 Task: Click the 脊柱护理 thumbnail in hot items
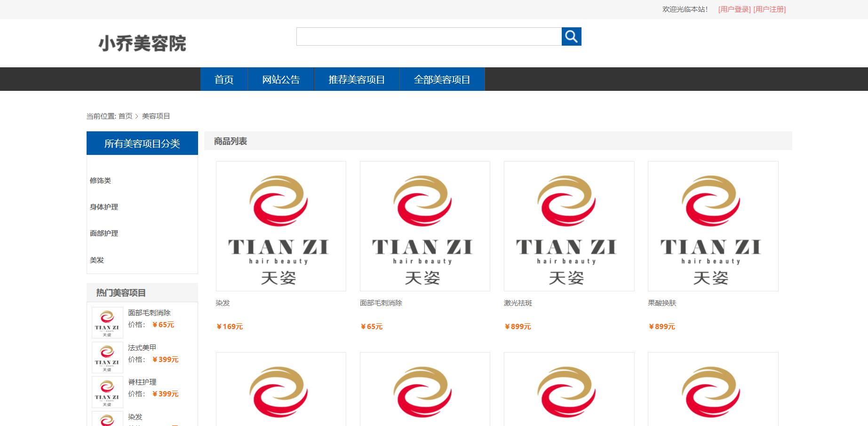(107, 392)
